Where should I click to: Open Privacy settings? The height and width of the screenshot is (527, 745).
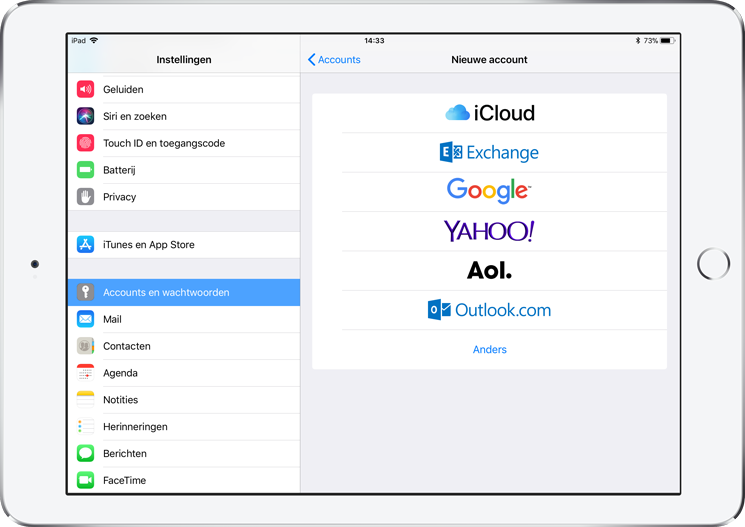pyautogui.click(x=184, y=197)
